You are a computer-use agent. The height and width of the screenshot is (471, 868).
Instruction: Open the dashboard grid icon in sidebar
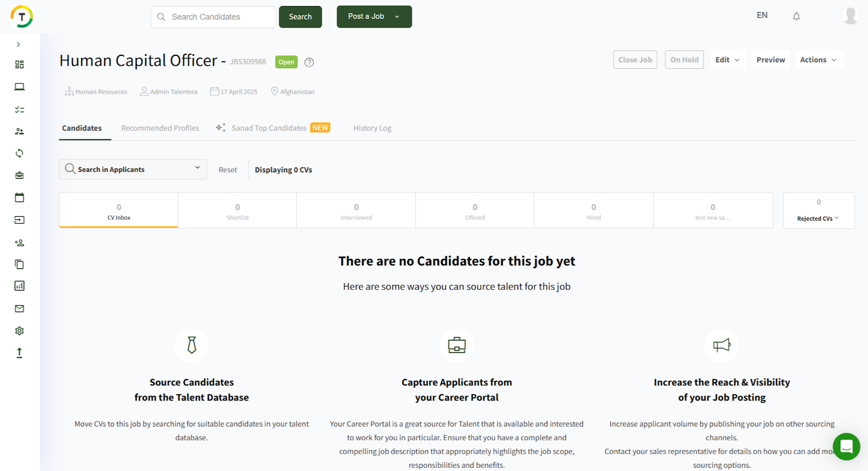20,64
